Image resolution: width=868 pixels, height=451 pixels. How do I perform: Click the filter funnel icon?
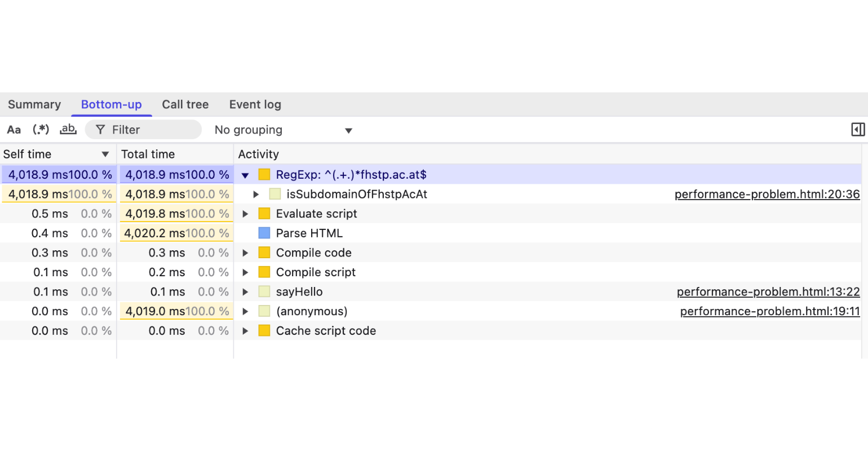tap(100, 130)
